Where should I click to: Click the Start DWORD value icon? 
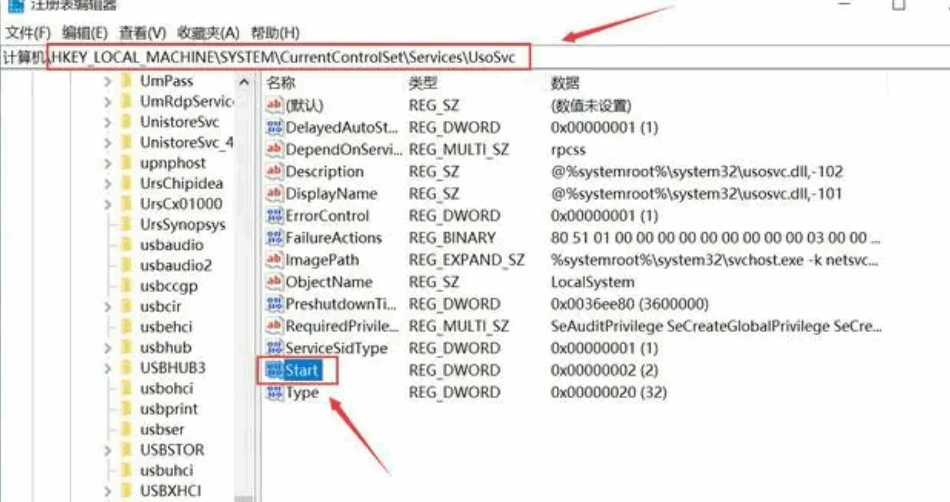tap(274, 370)
